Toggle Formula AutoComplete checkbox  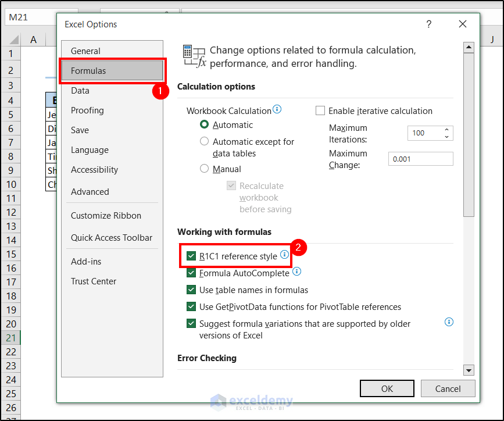(x=191, y=273)
